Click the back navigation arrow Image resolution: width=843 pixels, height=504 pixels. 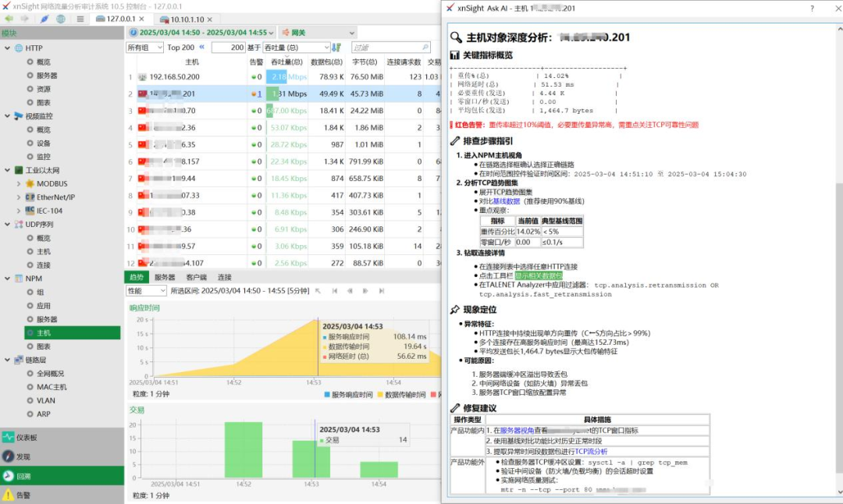[9, 19]
